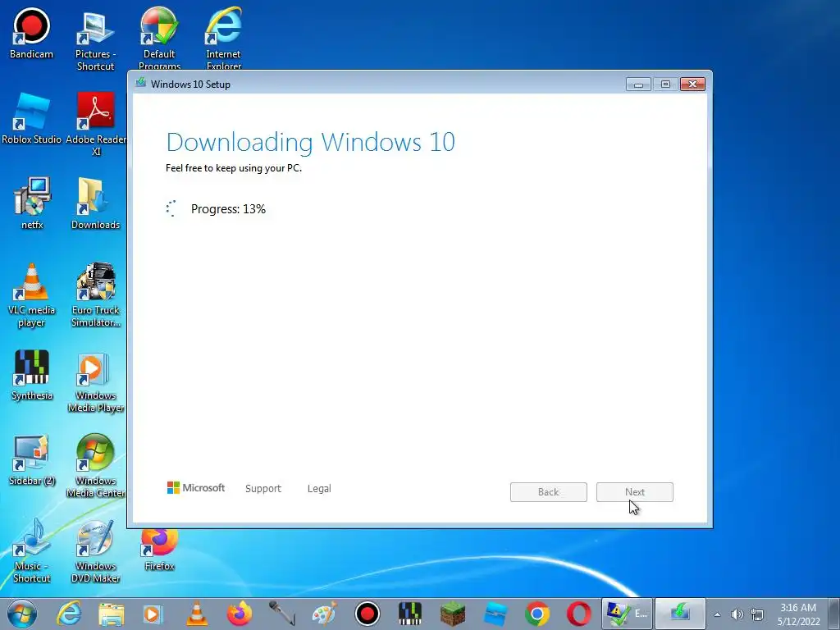Viewport: 840px width, 630px height.
Task: Select the Internet Explorer desktop icon
Action: 223,38
